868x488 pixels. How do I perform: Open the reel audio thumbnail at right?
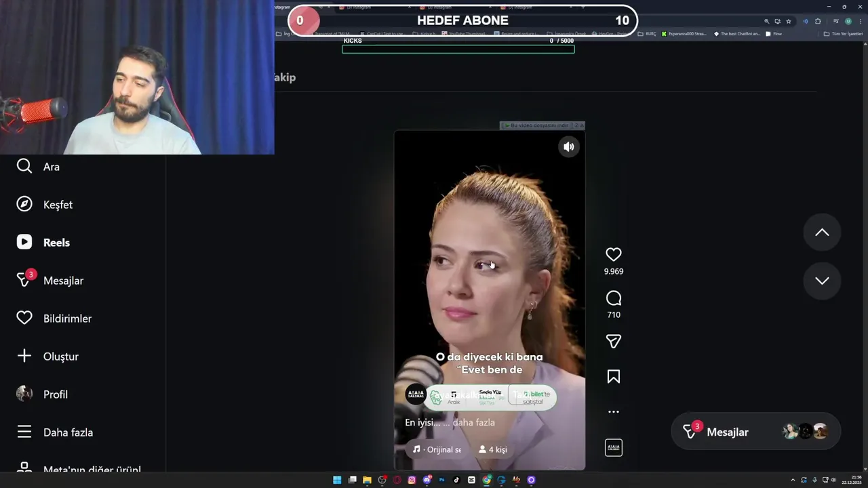pyautogui.click(x=614, y=448)
